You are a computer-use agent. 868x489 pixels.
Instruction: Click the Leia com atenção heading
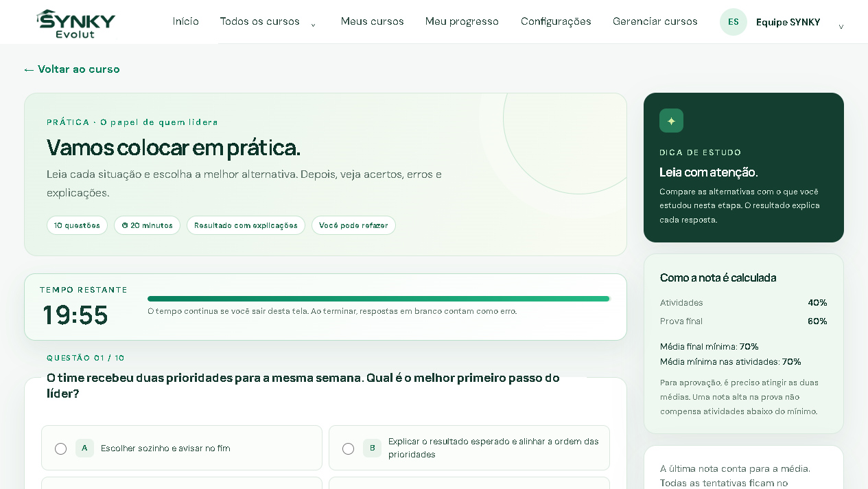tap(709, 172)
